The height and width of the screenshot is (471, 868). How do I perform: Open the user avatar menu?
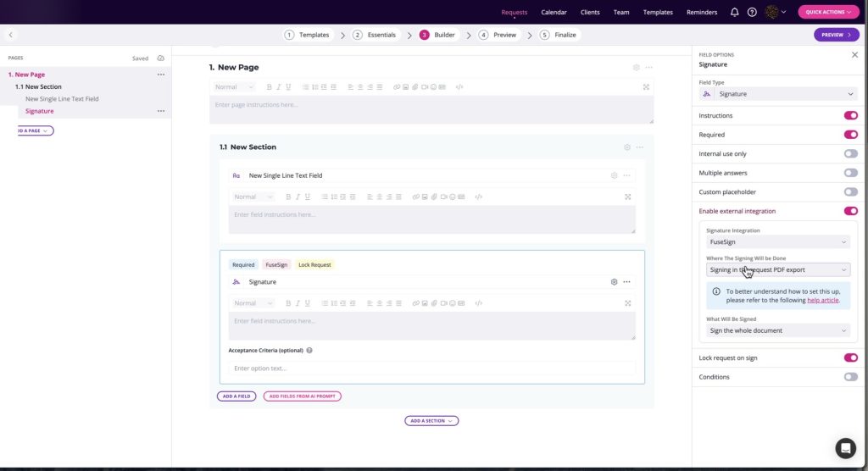[x=775, y=12]
